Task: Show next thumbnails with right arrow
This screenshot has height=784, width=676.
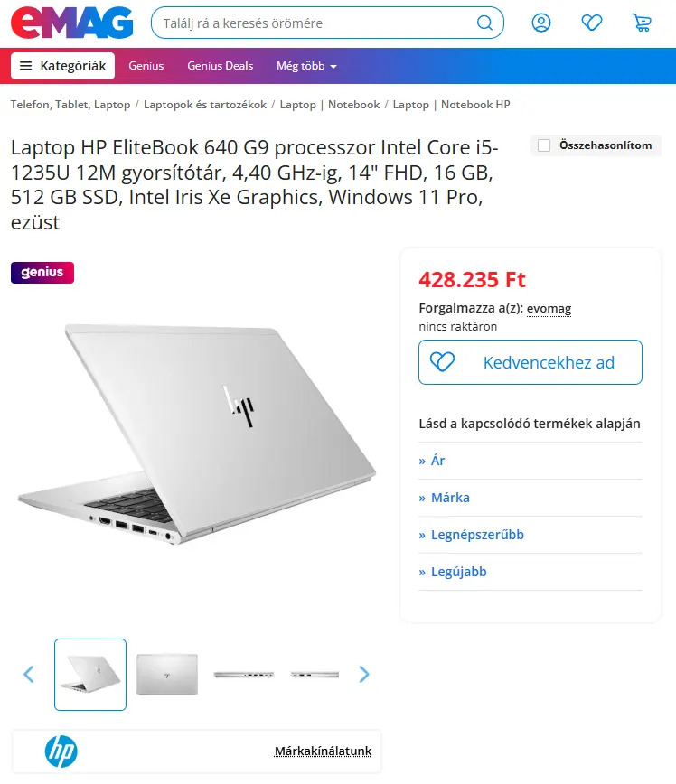Action: pyautogui.click(x=364, y=674)
